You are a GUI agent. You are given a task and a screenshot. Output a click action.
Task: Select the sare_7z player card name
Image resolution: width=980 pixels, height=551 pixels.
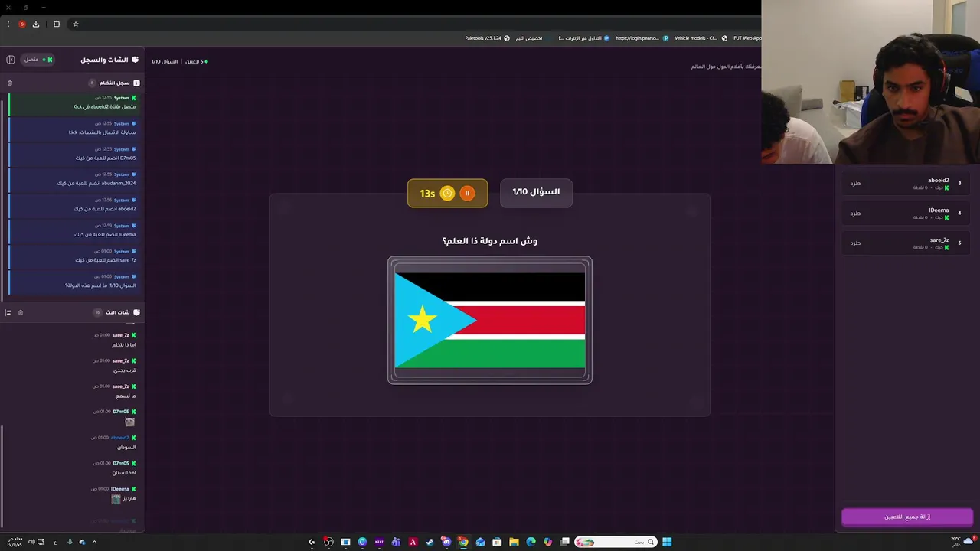pos(939,240)
